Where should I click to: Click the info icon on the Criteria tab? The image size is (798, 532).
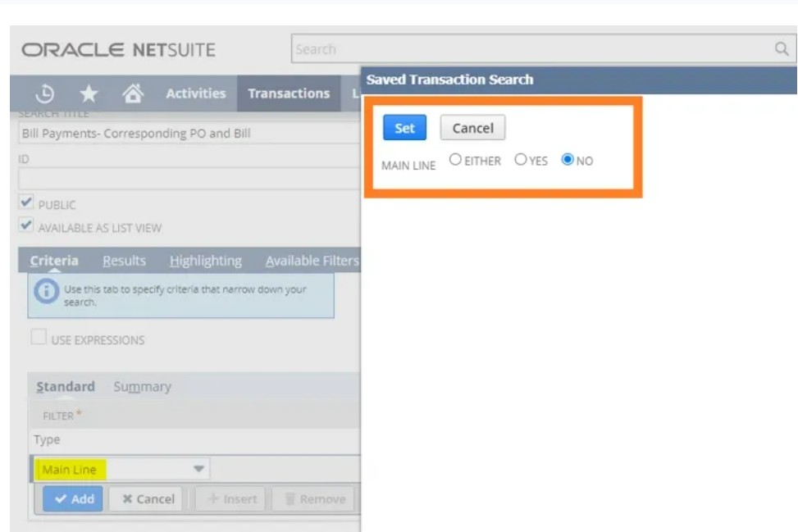coord(46,292)
